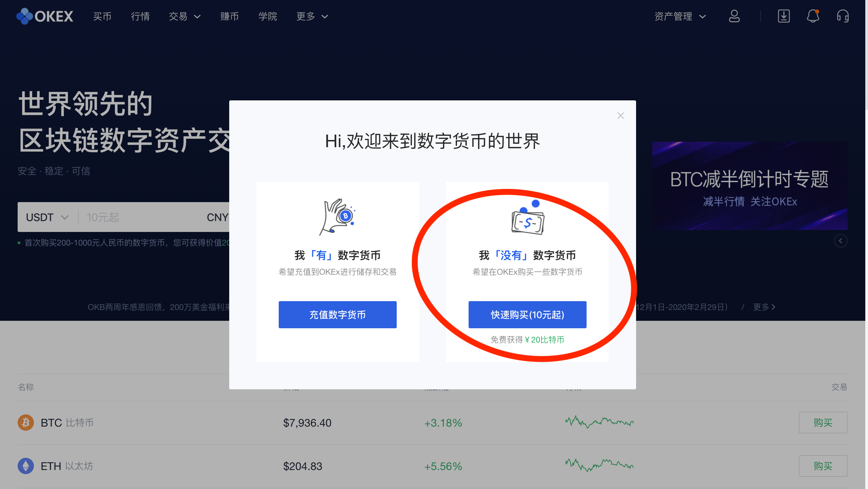Click the notifications bell icon
868x489 pixels.
pos(813,17)
